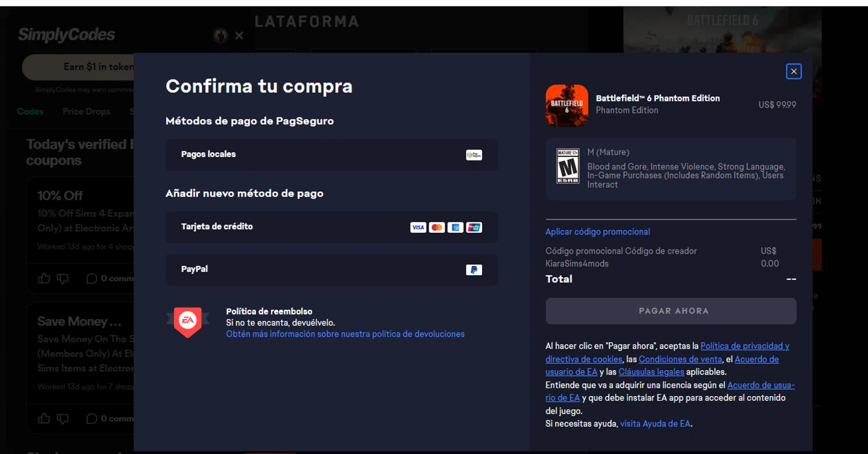Thumbs up the 10% Off coupon
Screen dimensions: 868x454
tap(44, 279)
